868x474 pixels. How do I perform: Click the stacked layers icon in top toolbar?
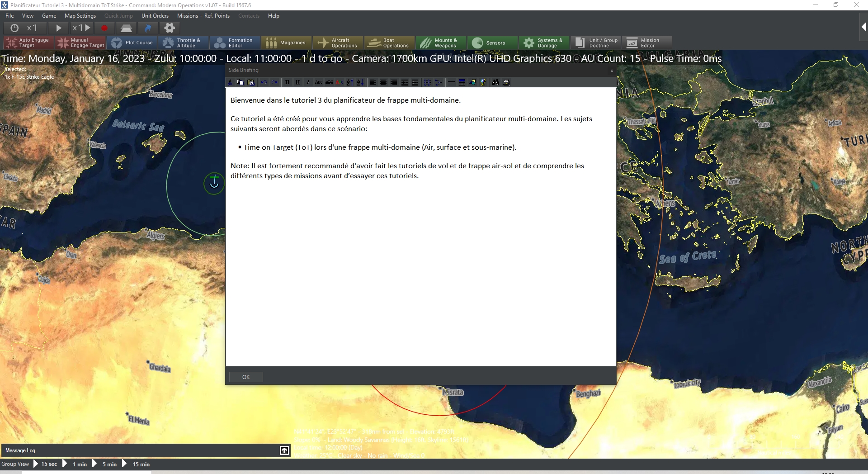pyautogui.click(x=126, y=28)
